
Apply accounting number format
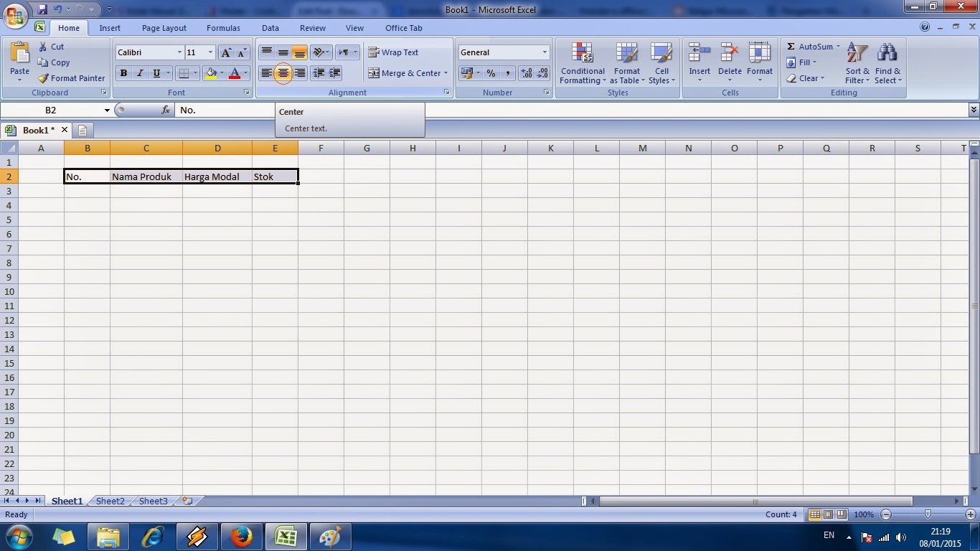click(x=466, y=73)
